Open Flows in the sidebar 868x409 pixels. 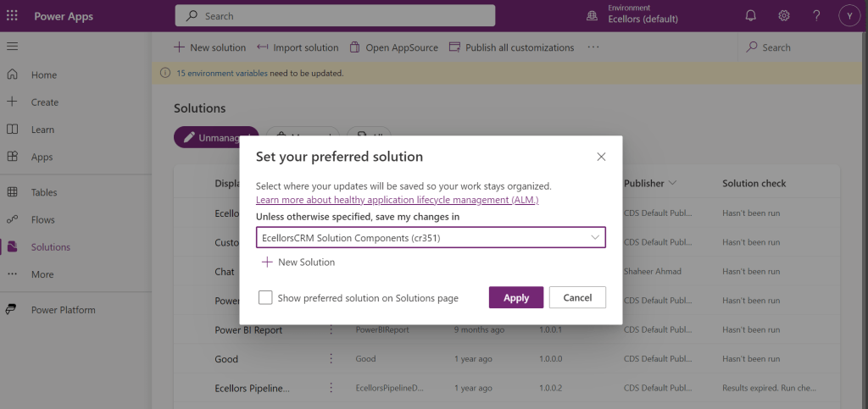coord(42,219)
